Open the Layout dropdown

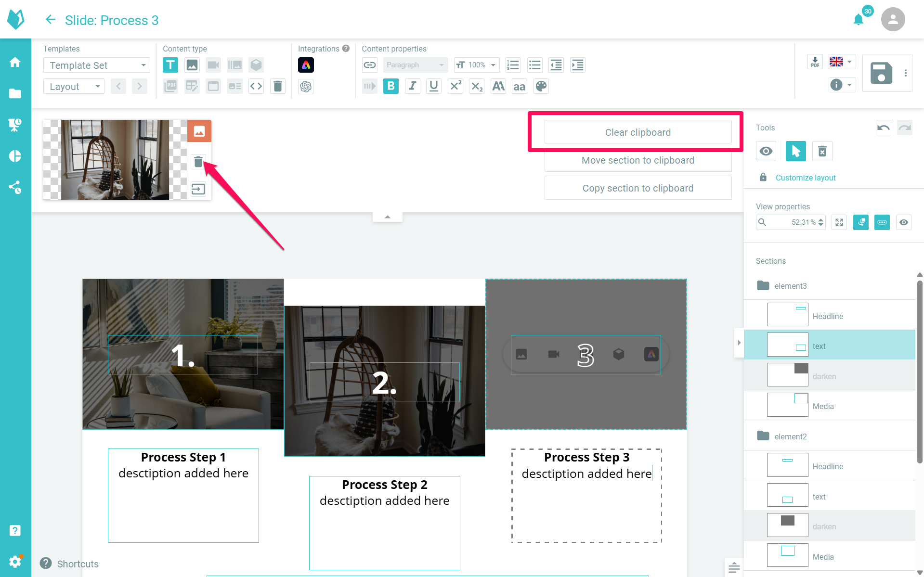74,87
